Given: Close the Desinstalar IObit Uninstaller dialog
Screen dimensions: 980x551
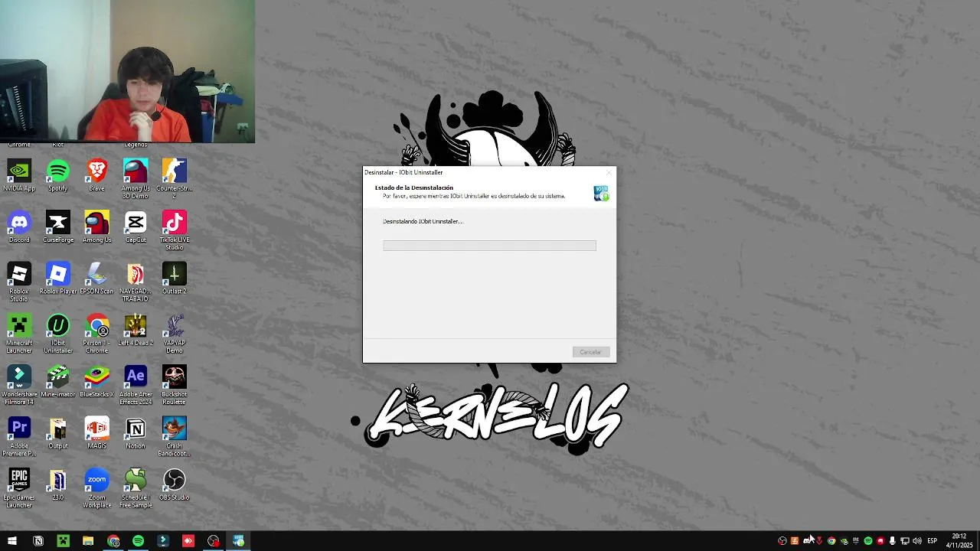Looking at the screenshot, I should tap(609, 172).
